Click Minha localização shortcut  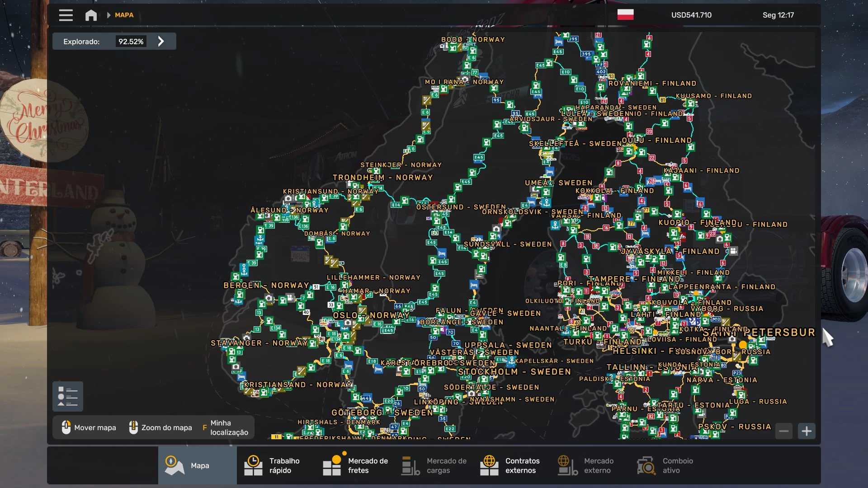[226, 427]
